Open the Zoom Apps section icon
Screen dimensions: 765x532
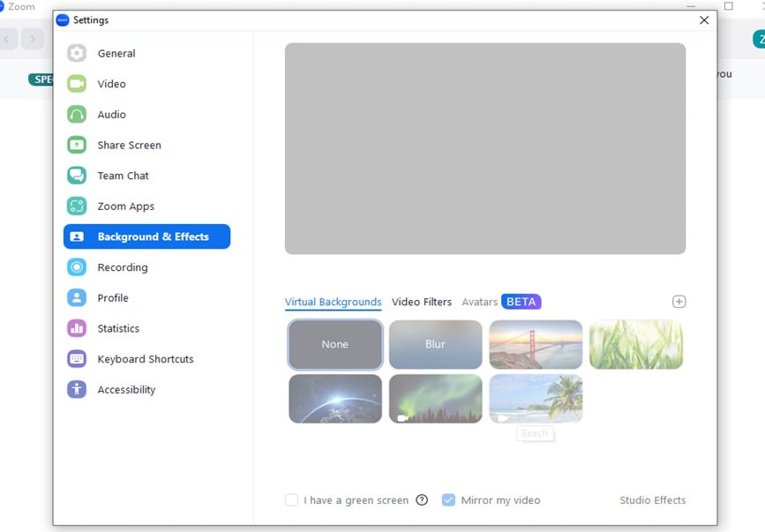tap(77, 206)
